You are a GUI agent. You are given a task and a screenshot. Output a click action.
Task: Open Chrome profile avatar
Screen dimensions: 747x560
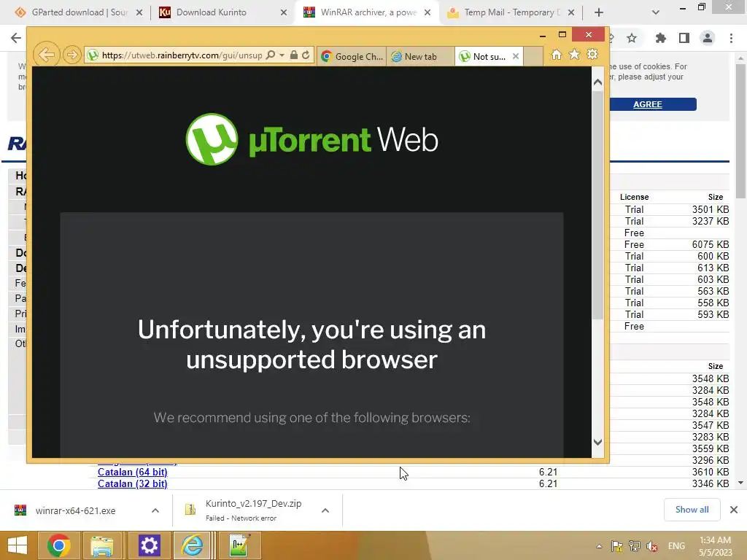pos(708,38)
